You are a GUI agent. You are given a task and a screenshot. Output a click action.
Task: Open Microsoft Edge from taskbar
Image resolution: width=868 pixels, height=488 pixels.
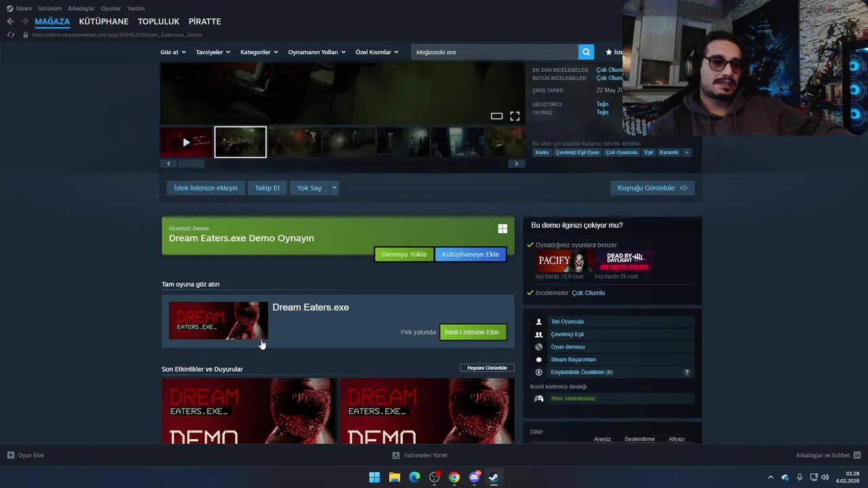click(x=414, y=477)
